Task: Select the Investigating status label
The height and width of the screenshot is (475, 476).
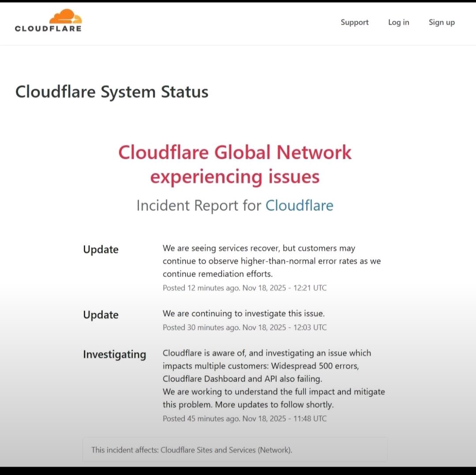Action: coord(114,354)
